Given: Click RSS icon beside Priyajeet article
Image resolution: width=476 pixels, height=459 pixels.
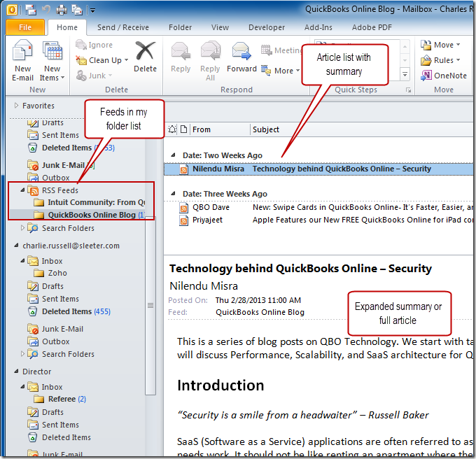Looking at the screenshot, I should coord(183,220).
